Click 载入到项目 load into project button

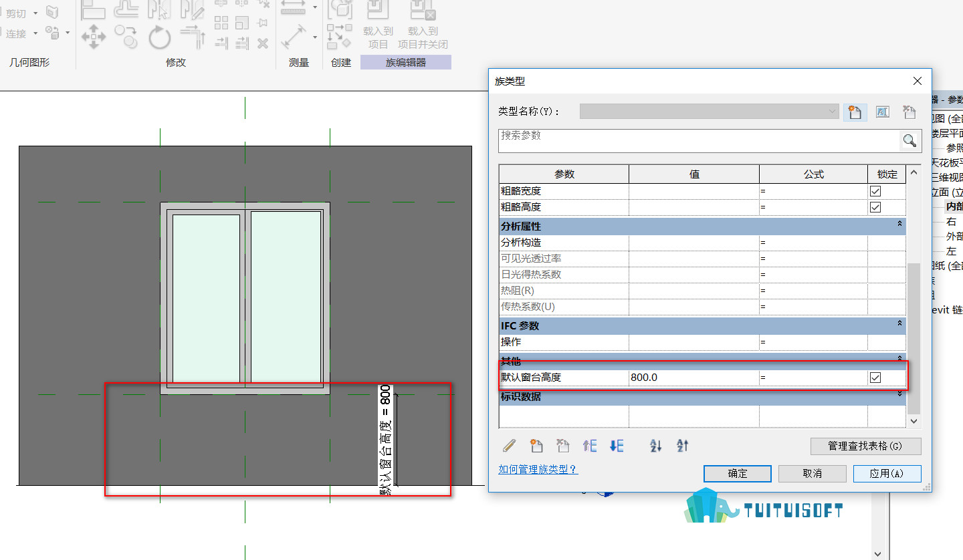379,25
